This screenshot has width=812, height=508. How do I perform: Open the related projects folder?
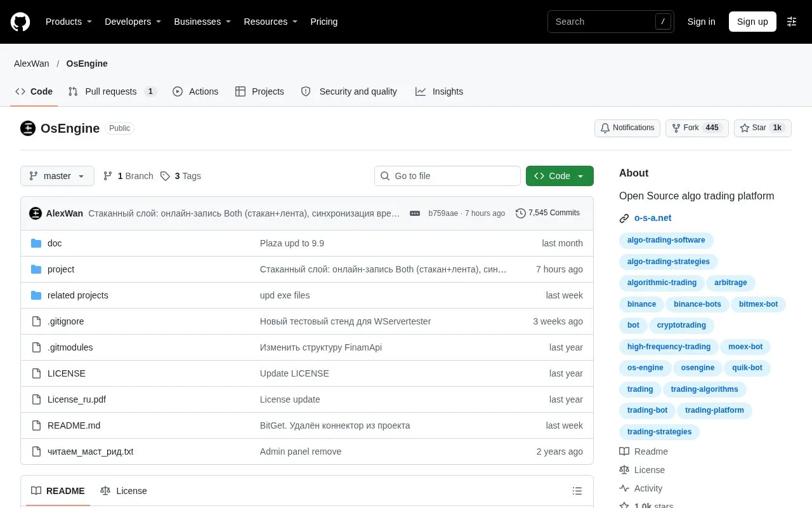click(78, 295)
